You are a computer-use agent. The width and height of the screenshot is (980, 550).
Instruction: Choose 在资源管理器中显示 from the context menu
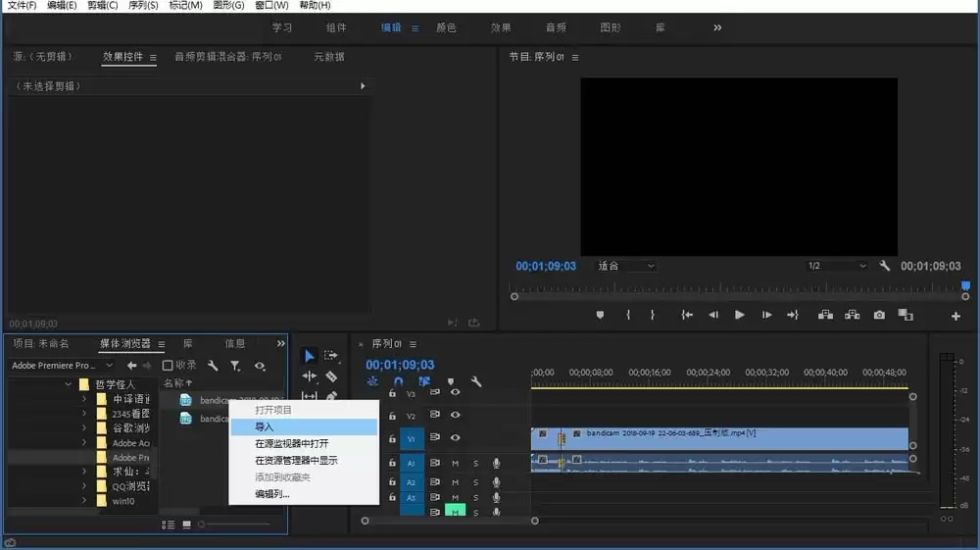point(296,461)
